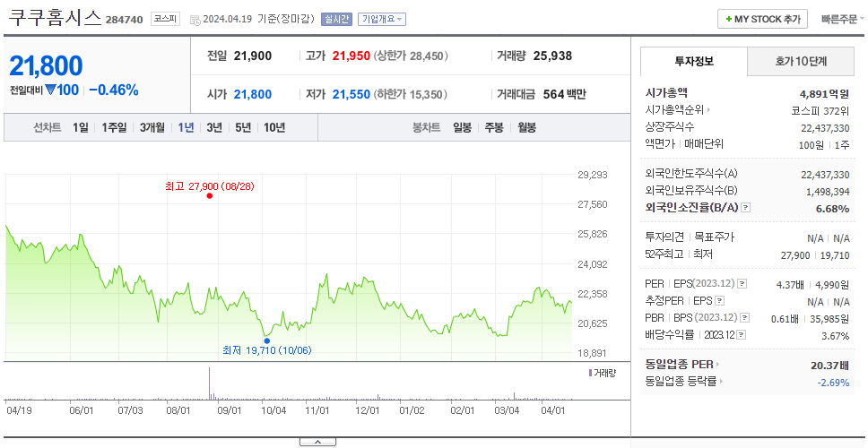Click the 목표주가 link label
The width and height of the screenshot is (868, 448).
tap(714, 237)
